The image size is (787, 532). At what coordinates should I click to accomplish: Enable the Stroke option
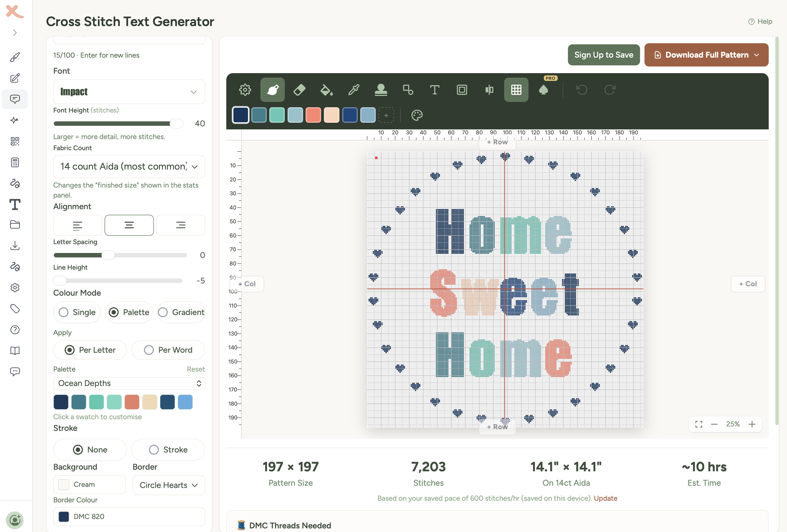click(x=168, y=449)
